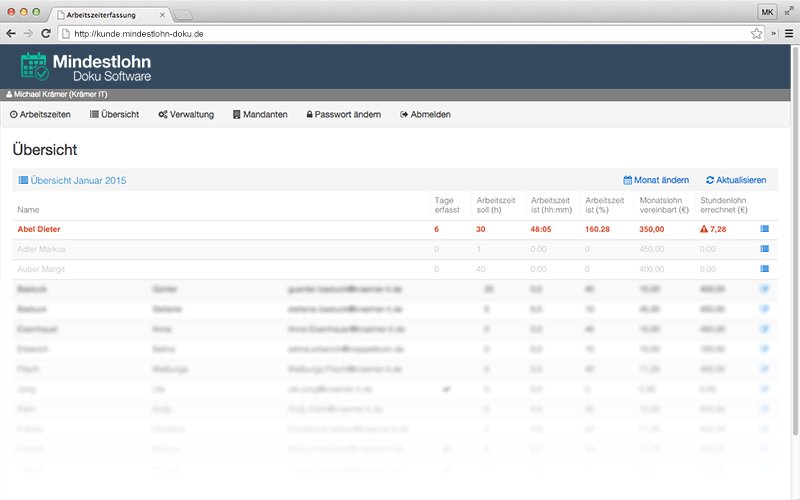Viewport: 800px width, 500px height.
Task: Click the 350,00 monthly wage value
Action: (652, 229)
